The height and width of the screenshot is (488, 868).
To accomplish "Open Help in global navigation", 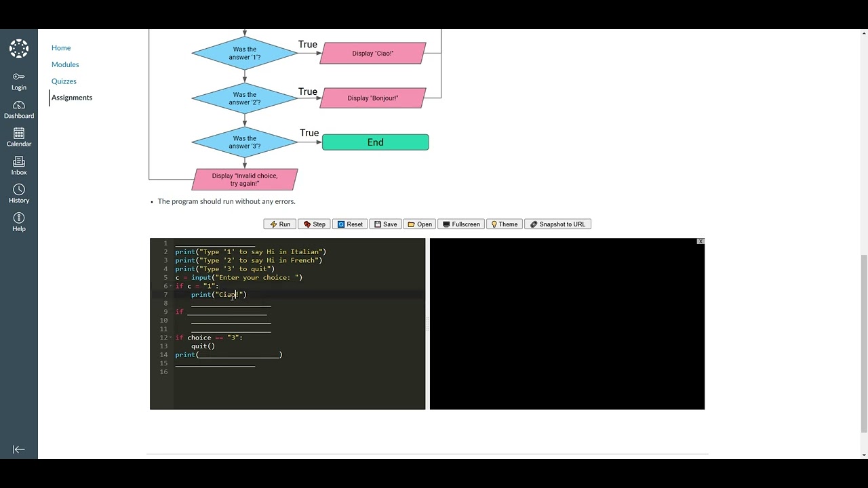I will (19, 222).
